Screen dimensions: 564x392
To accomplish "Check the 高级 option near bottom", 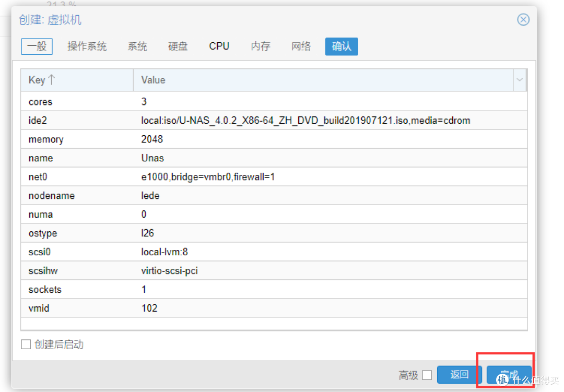I will [427, 375].
